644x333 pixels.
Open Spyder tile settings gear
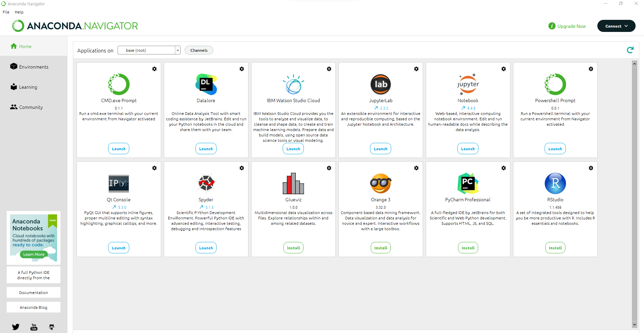(x=242, y=168)
